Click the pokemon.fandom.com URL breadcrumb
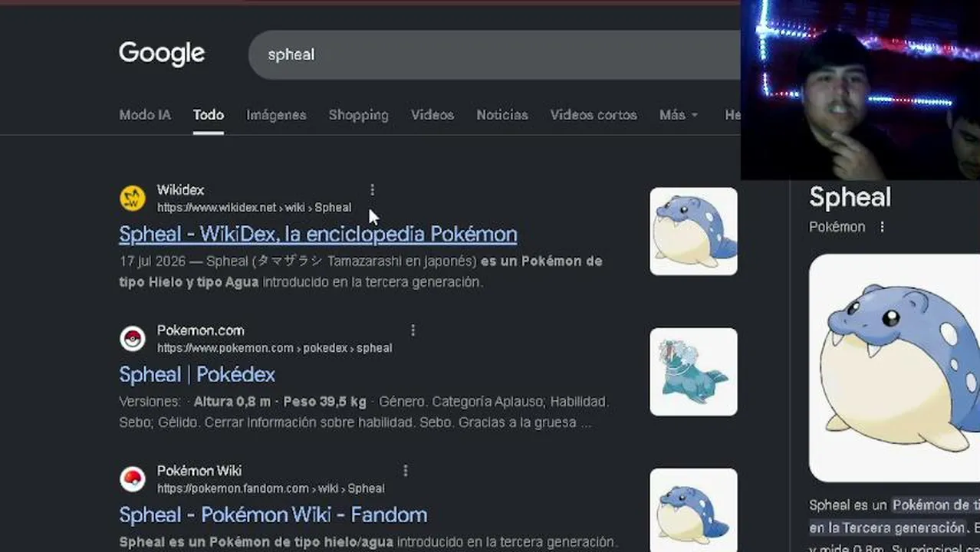The width and height of the screenshot is (980, 552). [271, 488]
